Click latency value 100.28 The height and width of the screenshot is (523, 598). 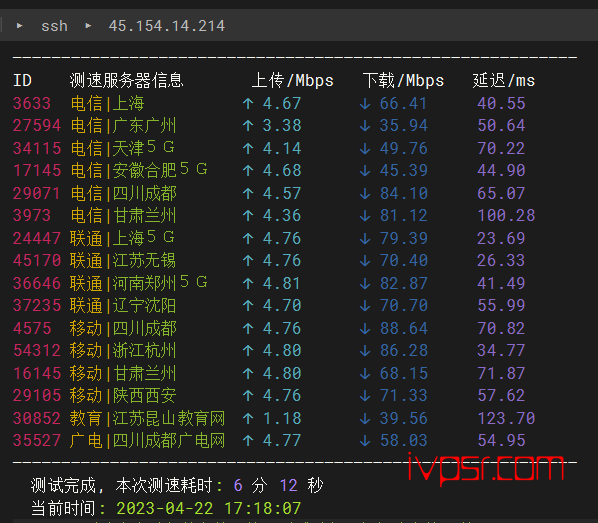506,216
